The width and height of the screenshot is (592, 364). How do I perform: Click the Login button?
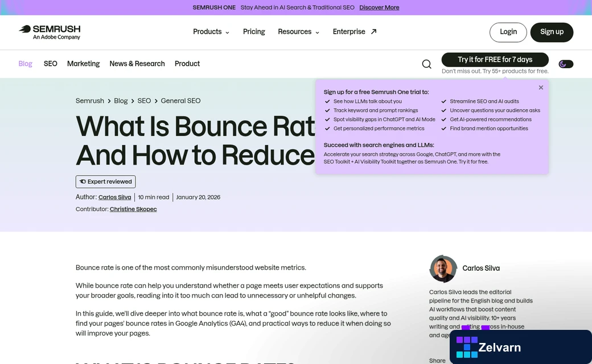(508, 32)
